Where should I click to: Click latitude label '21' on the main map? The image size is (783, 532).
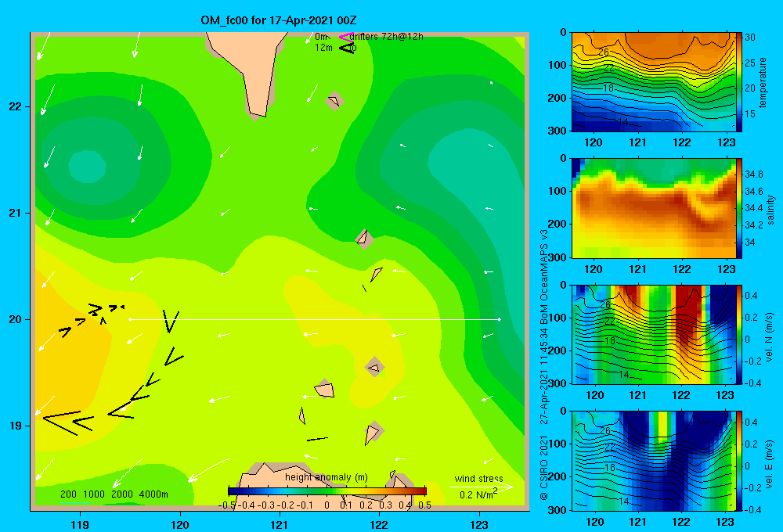coord(16,213)
